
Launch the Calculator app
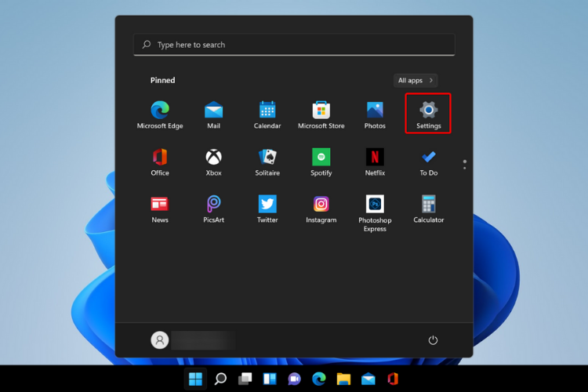coord(428,208)
